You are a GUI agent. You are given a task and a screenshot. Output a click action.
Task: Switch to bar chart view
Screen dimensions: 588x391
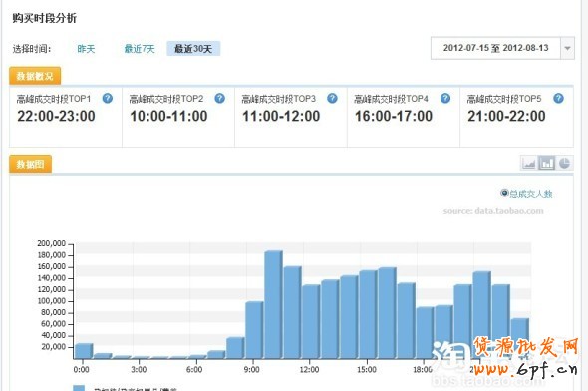pyautogui.click(x=547, y=163)
